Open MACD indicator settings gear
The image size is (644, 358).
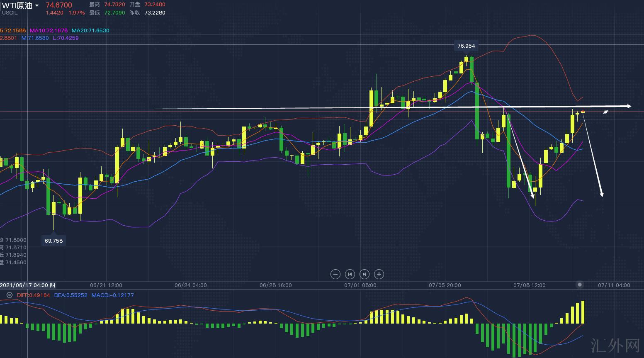coord(10,295)
